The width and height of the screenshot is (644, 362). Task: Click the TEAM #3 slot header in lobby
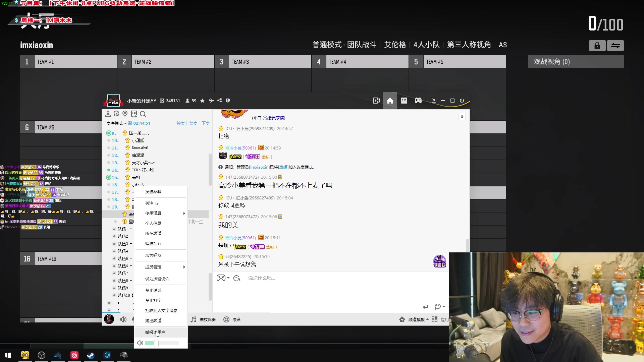click(x=263, y=62)
